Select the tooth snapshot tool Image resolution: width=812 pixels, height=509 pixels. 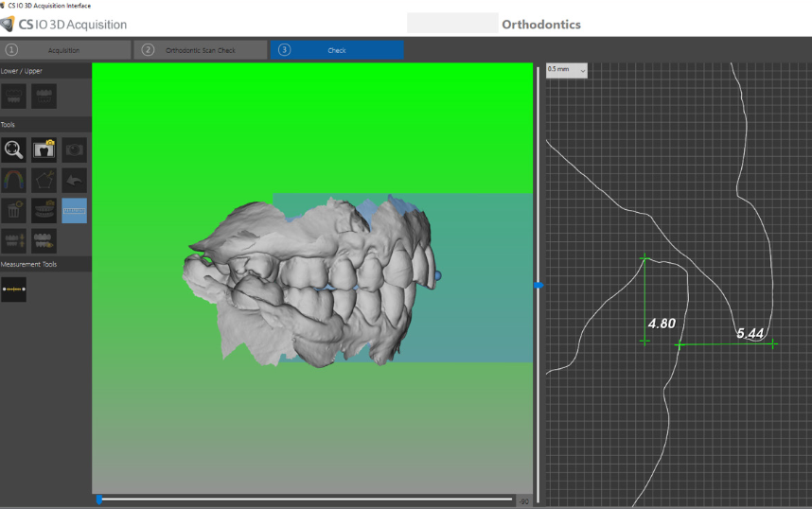(44, 149)
